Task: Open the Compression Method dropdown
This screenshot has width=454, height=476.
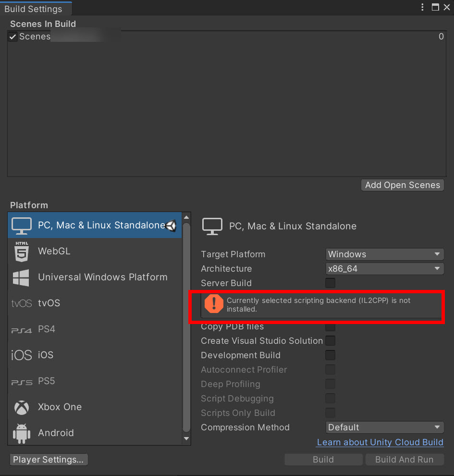Action: tap(384, 427)
